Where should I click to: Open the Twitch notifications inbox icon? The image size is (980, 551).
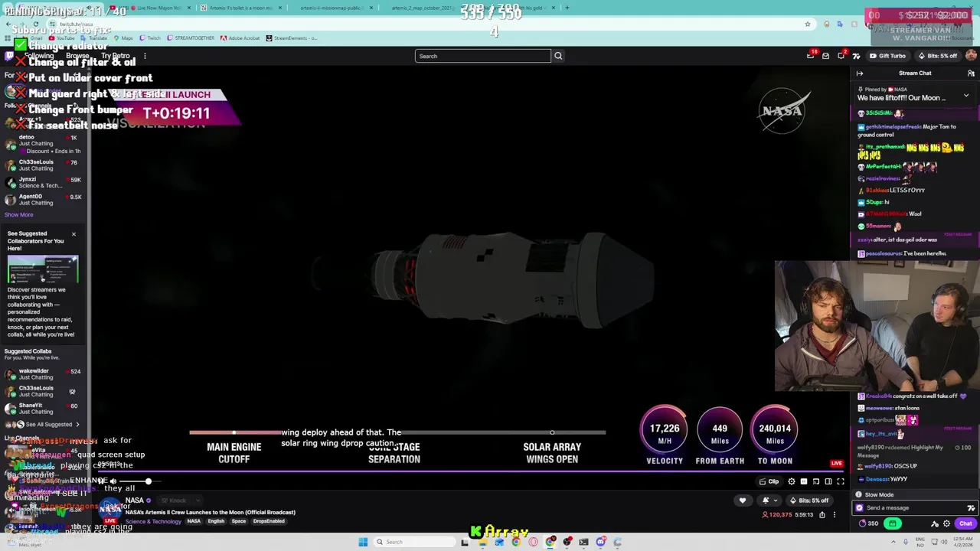tap(811, 56)
